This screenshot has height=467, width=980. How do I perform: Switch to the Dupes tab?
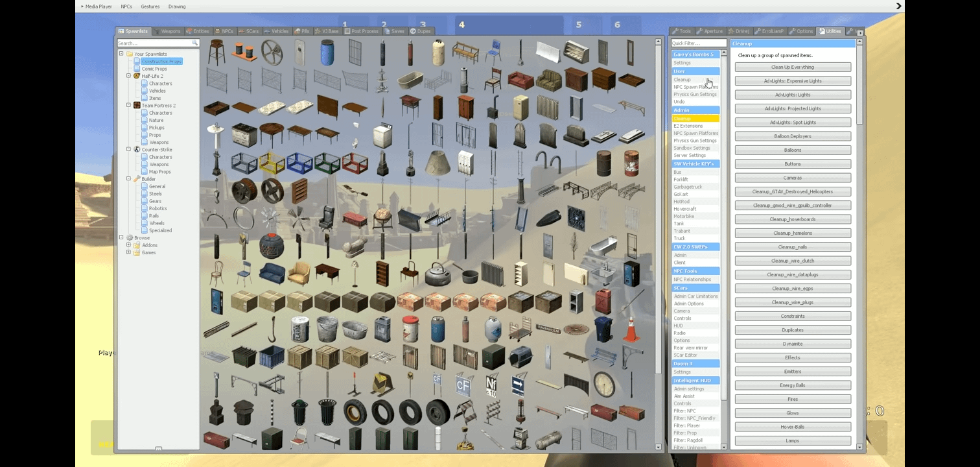pyautogui.click(x=420, y=31)
